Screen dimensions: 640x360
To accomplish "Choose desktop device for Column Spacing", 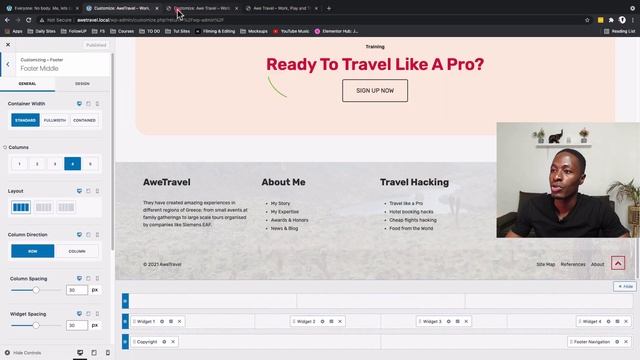I will (x=79, y=278).
